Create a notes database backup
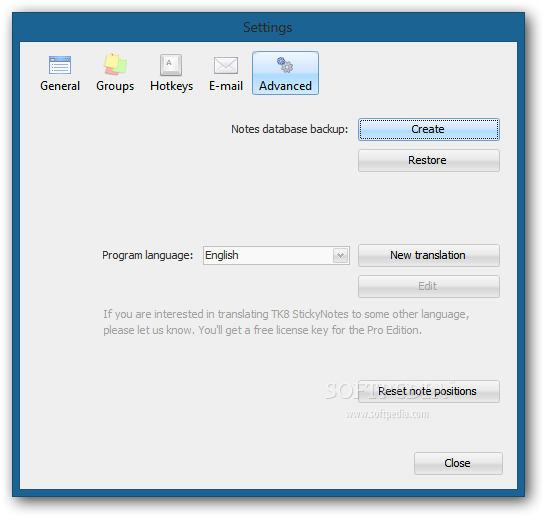The width and height of the screenshot is (545, 517). (x=429, y=129)
